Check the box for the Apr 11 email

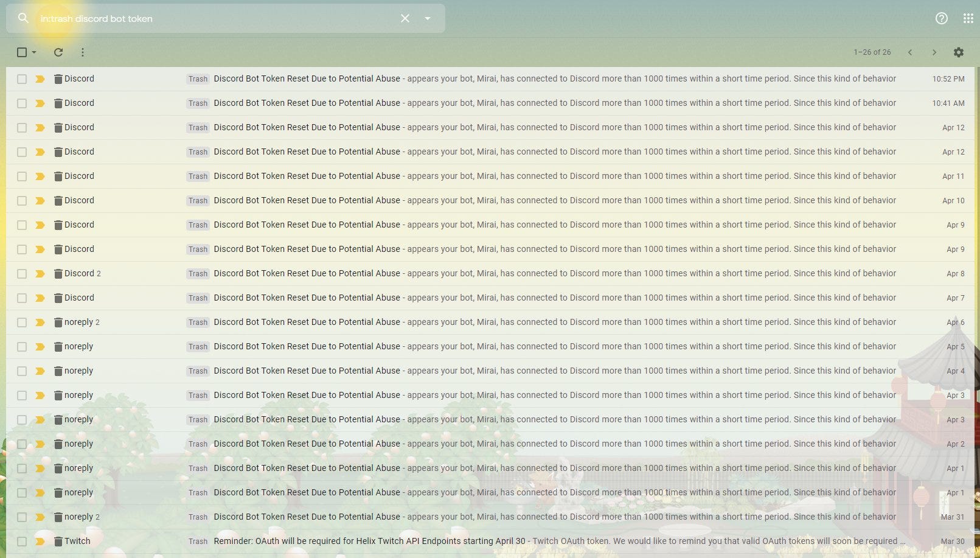(x=22, y=176)
